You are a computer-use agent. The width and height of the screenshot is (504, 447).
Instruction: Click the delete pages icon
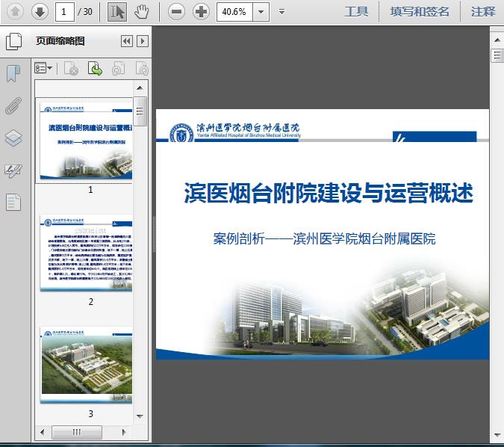[x=72, y=69]
